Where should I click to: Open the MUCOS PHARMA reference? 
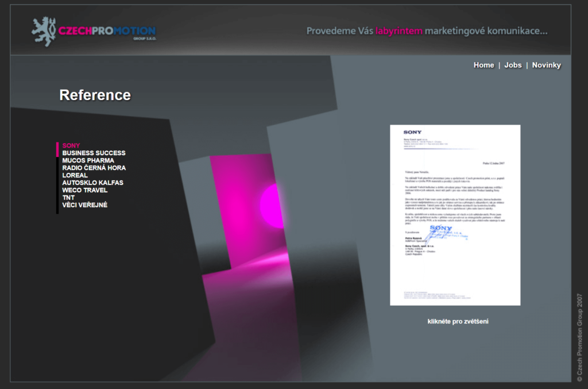click(x=88, y=160)
